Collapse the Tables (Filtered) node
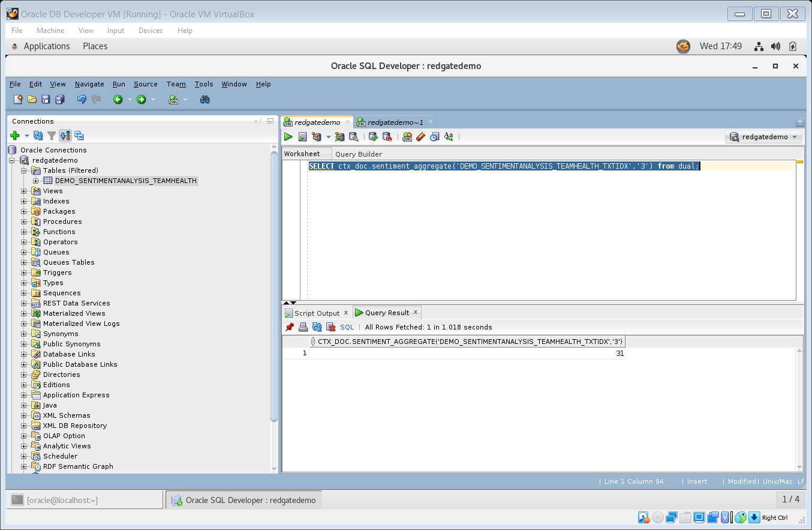812x530 pixels. tap(24, 170)
